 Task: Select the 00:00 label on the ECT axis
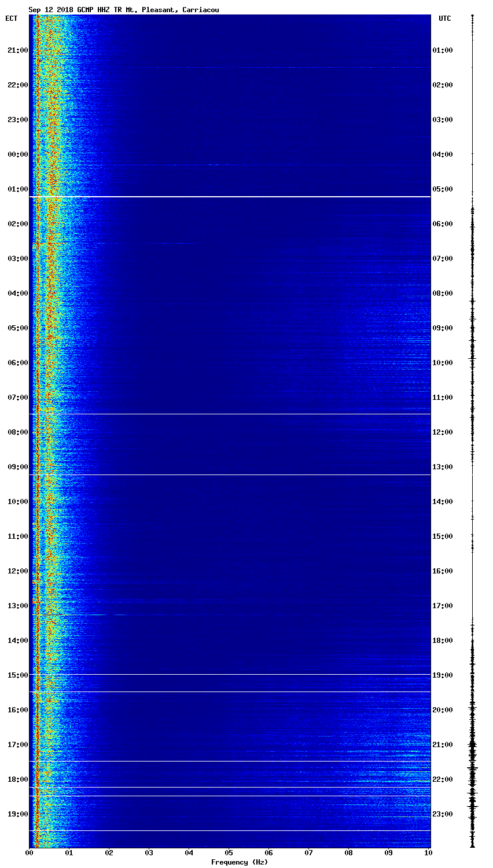[x=17, y=155]
